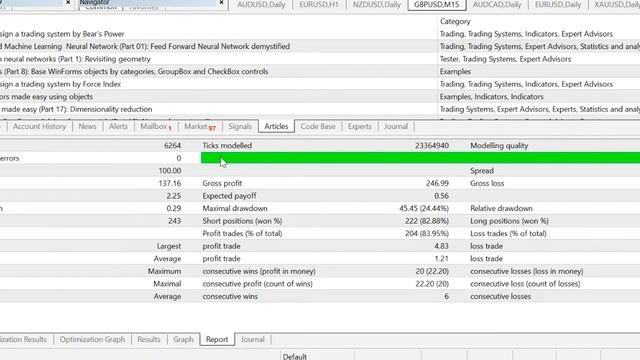Select the GBPUSD,M15 chart tab
The width and height of the screenshot is (640, 360).
[436, 5]
